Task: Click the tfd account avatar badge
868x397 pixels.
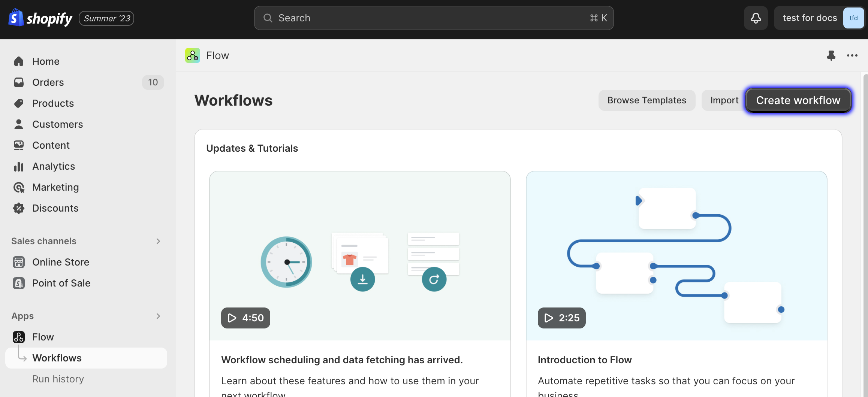Action: coord(853,18)
